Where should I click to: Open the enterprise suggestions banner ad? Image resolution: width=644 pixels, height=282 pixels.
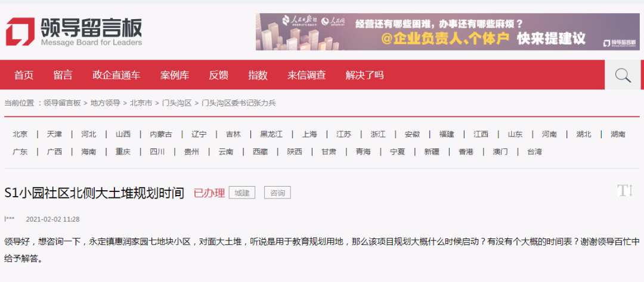tap(447, 32)
